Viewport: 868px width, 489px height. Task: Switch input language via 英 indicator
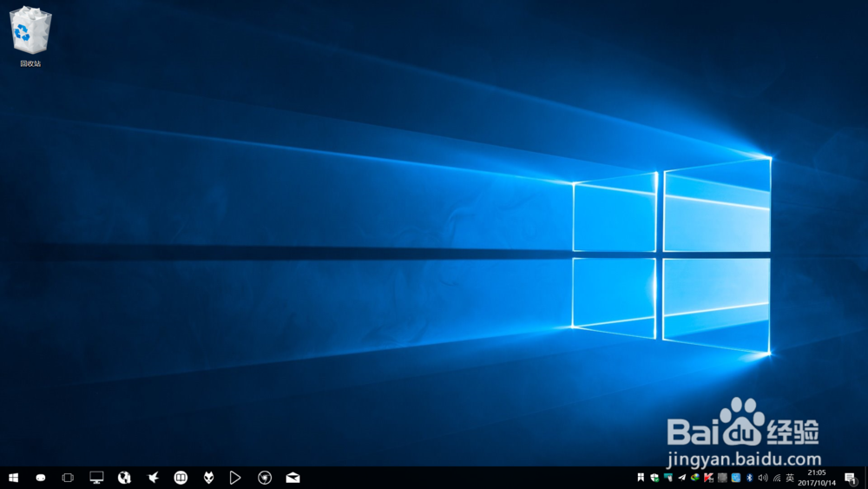click(790, 478)
